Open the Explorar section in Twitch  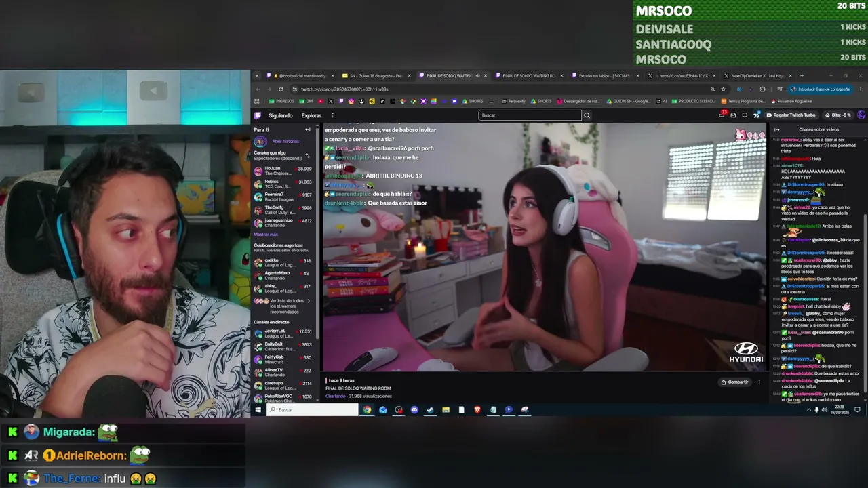pyautogui.click(x=311, y=116)
